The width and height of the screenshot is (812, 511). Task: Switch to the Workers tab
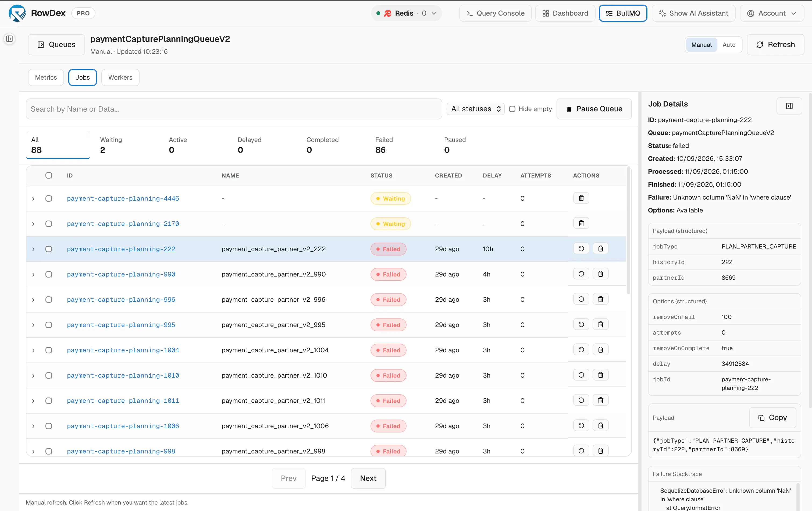tap(120, 77)
